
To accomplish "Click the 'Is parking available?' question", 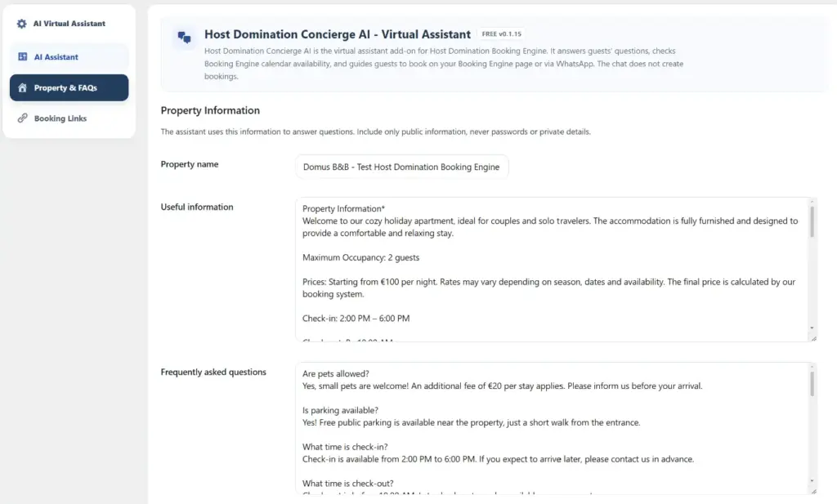I will (340, 410).
